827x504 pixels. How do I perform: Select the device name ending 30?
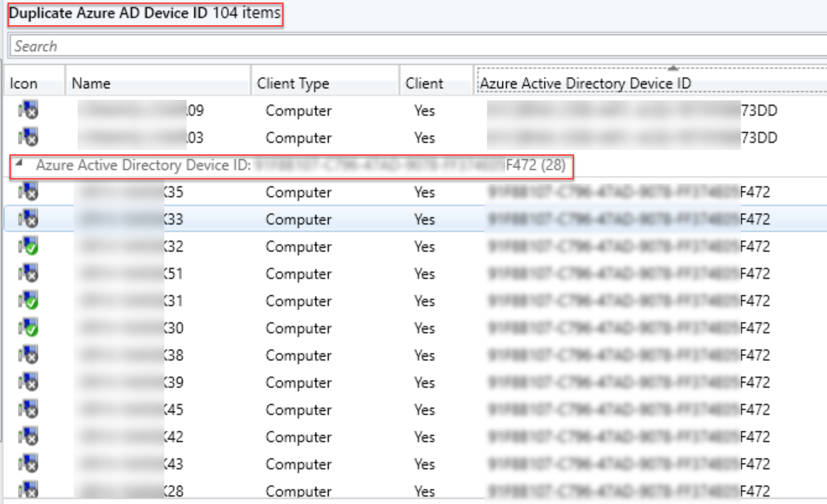click(x=131, y=328)
